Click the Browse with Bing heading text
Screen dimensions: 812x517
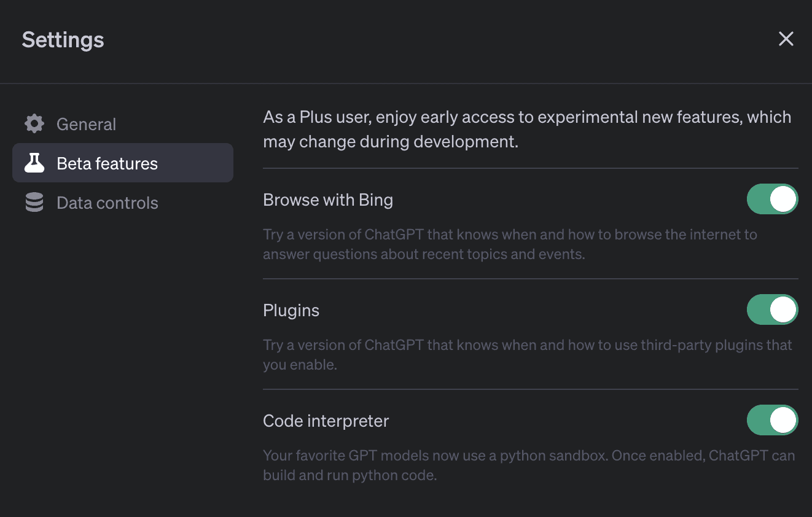328,200
